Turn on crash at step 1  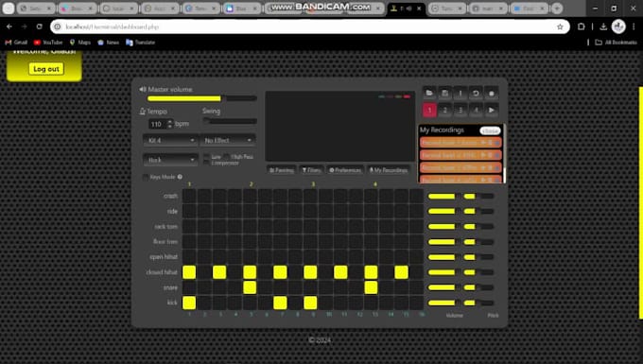[189, 196]
